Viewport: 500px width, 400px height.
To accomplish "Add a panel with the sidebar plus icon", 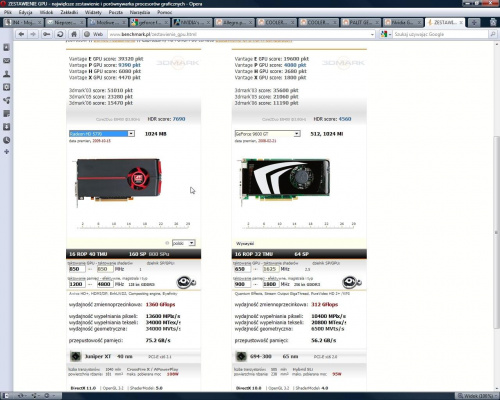I will pos(6,152).
